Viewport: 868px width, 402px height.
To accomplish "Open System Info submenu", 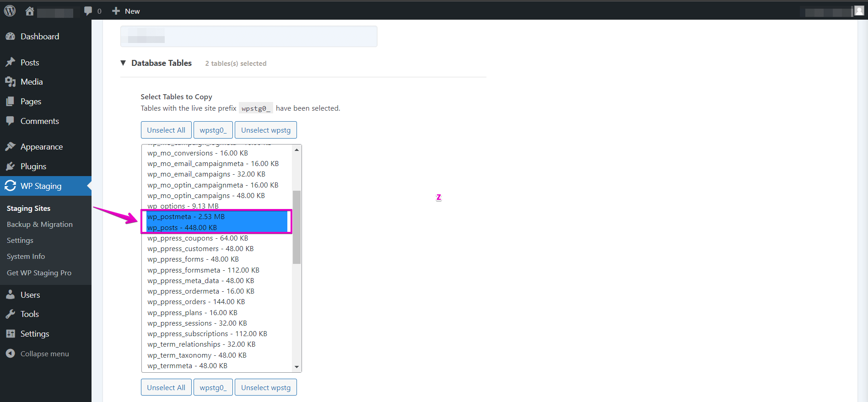I will click(26, 257).
